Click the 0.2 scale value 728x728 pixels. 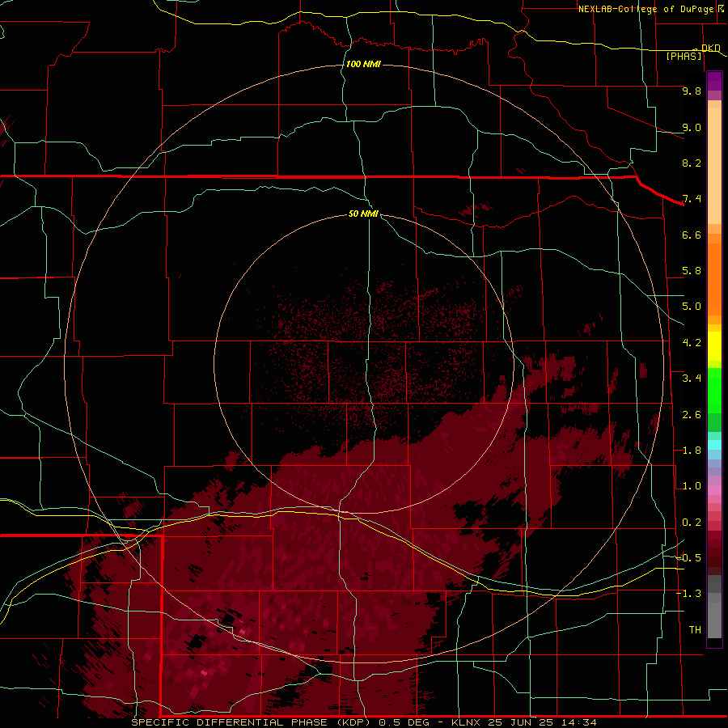[692, 523]
